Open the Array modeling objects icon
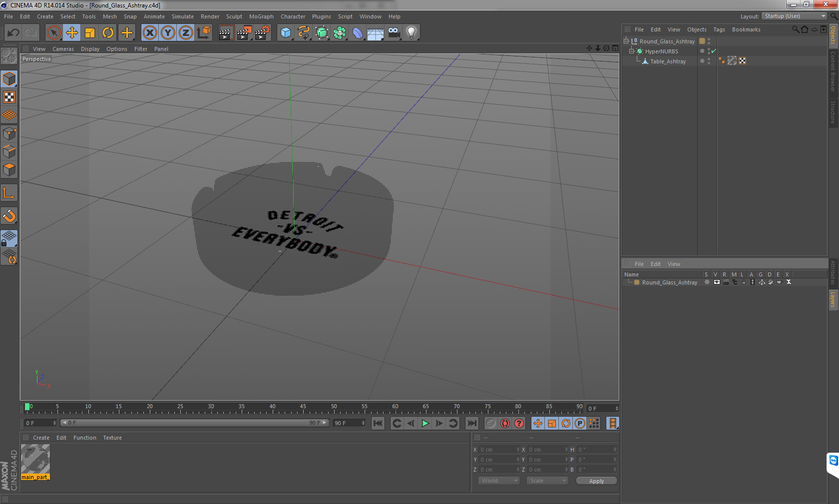This screenshot has height=504, width=839. tap(340, 33)
